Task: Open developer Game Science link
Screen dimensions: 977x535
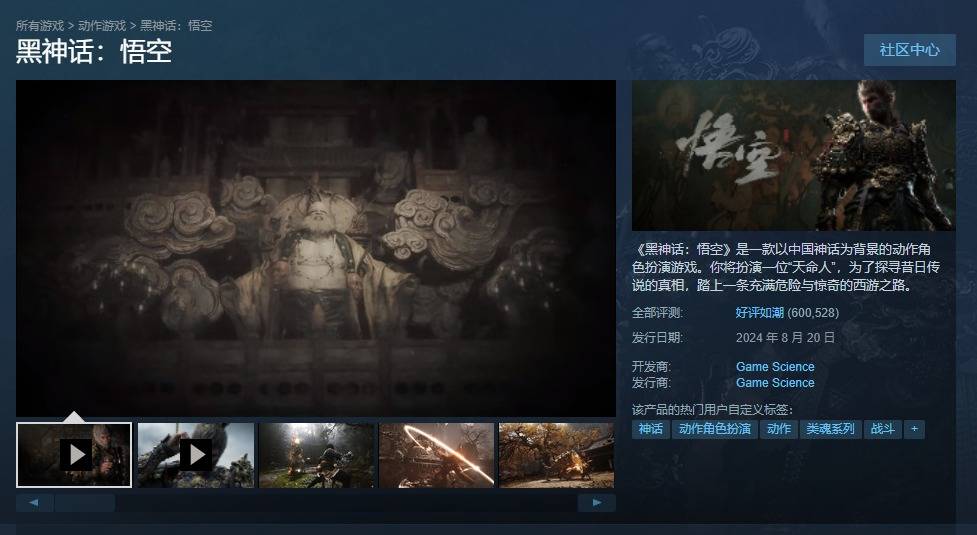Action: point(775,367)
